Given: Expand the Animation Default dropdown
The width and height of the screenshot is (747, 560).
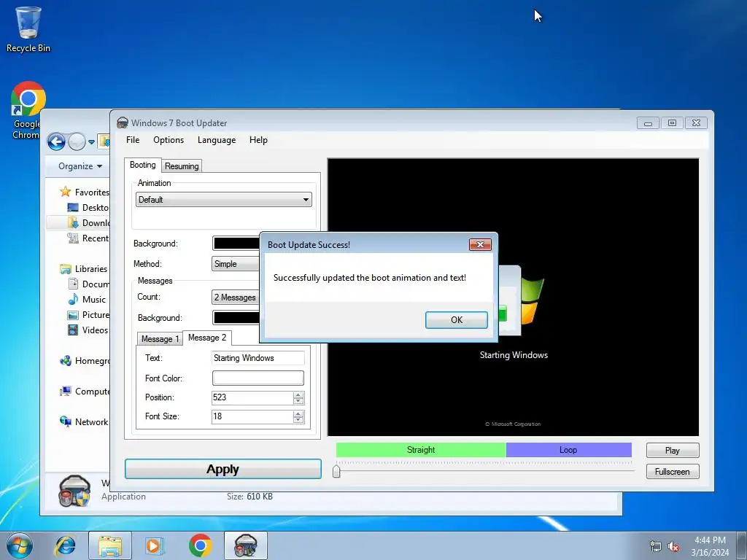Looking at the screenshot, I should pos(224,200).
